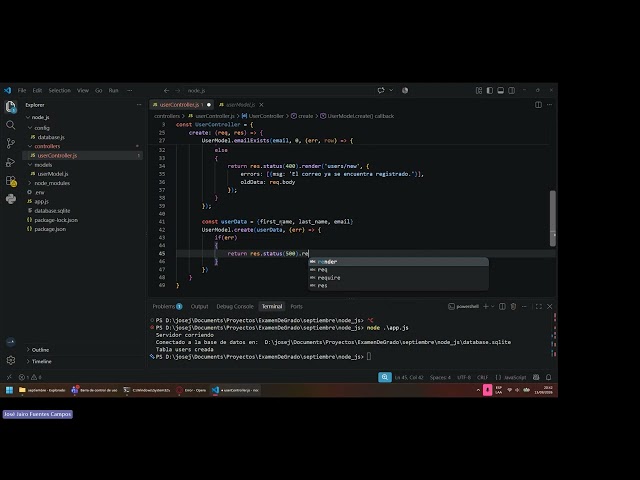This screenshot has width=640, height=480.
Task: Toggle the secondary side bar visibility
Action: [x=511, y=90]
